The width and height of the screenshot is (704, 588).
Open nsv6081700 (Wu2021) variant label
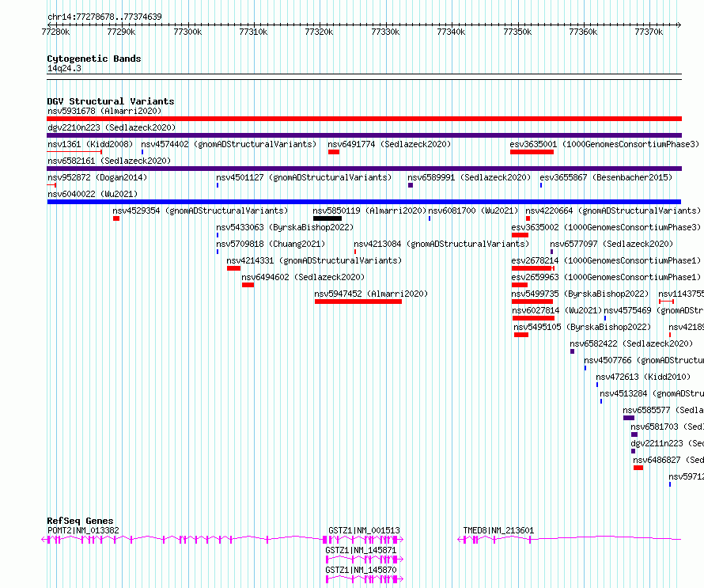pos(473,211)
